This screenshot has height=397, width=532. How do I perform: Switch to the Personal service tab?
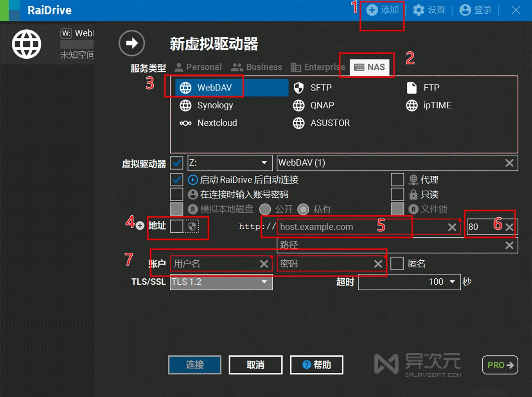[x=198, y=67]
